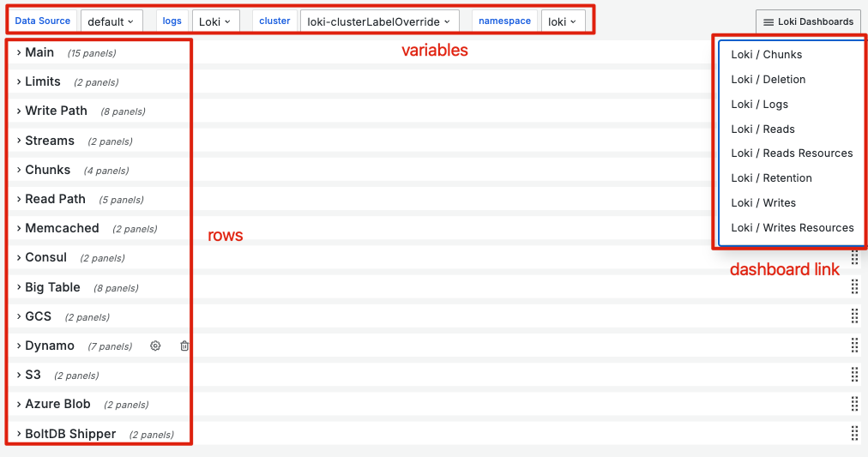868x457 pixels.
Task: Click the '(5 panels)' count on Read Path row
Action: (x=121, y=201)
